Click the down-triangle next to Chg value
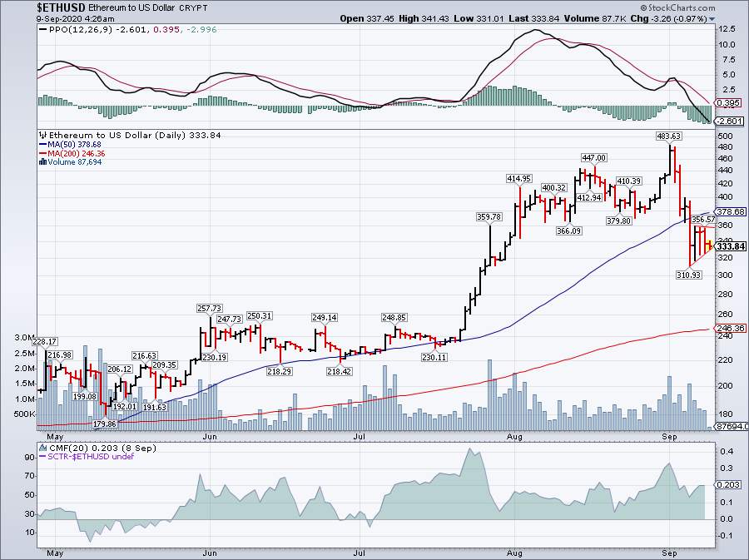Image resolution: width=749 pixels, height=560 pixels. click(x=712, y=19)
